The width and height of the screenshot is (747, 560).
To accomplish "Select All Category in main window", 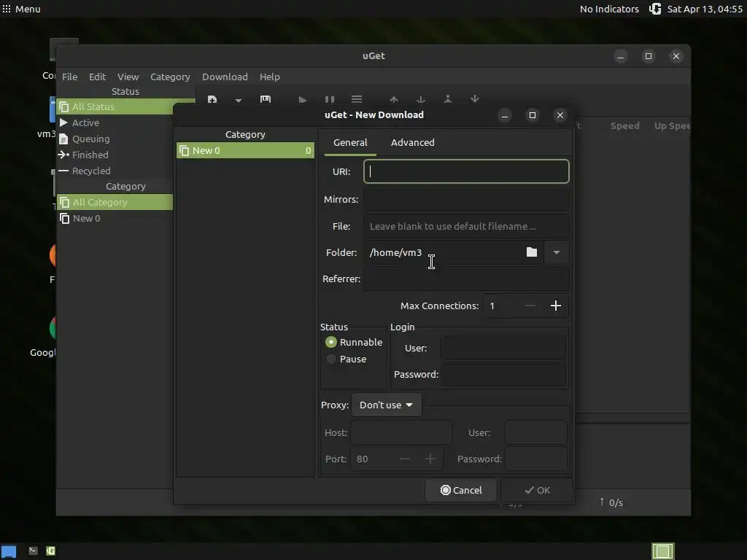I will pyautogui.click(x=115, y=203).
